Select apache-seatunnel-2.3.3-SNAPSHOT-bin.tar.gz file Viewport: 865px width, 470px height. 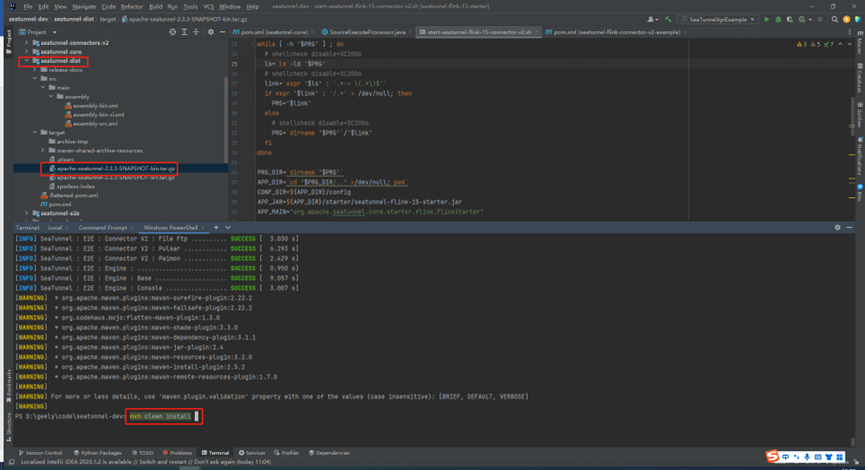pyautogui.click(x=115, y=167)
